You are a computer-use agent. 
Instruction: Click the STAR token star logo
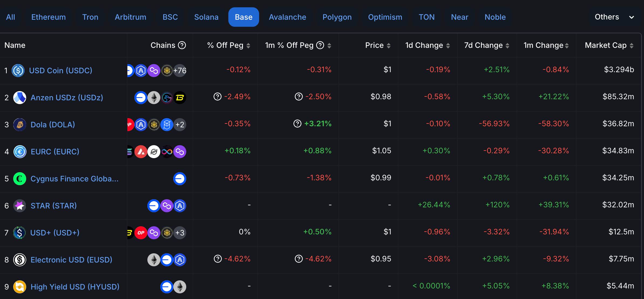point(20,206)
